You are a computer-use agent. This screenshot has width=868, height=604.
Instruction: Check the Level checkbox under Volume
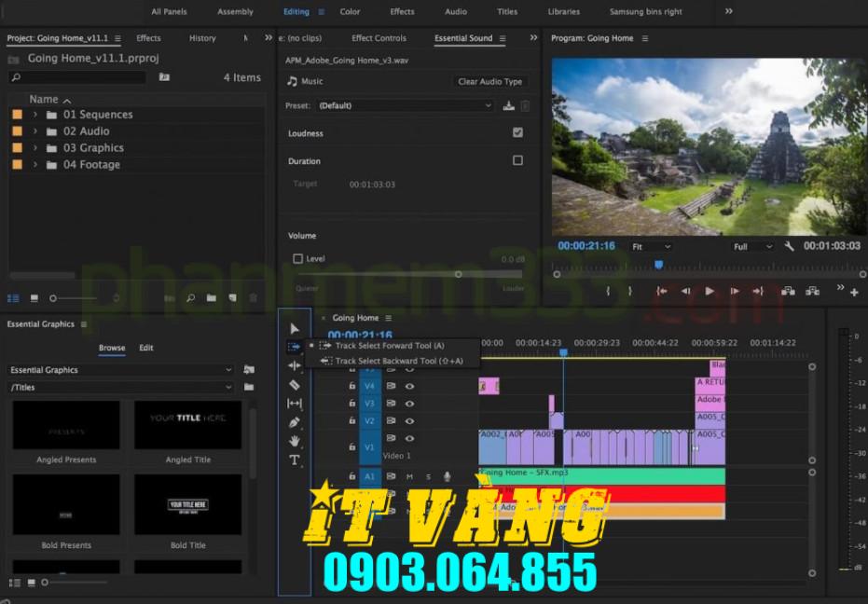click(x=299, y=258)
